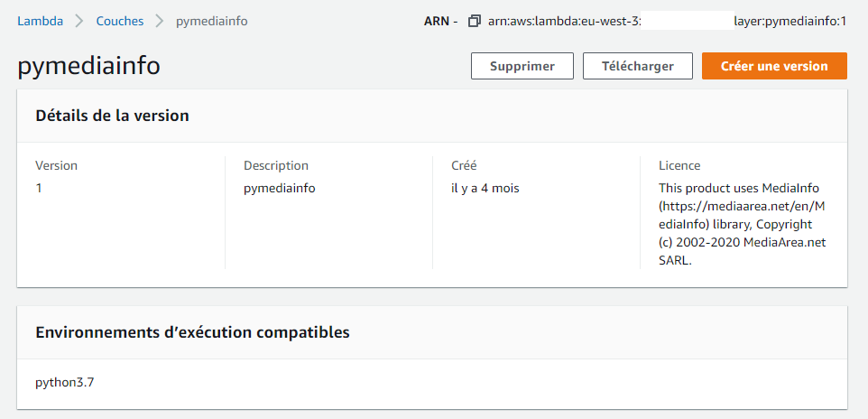Click the Créé value il y a 4 mois
The height and width of the screenshot is (419, 868).
[485, 189]
